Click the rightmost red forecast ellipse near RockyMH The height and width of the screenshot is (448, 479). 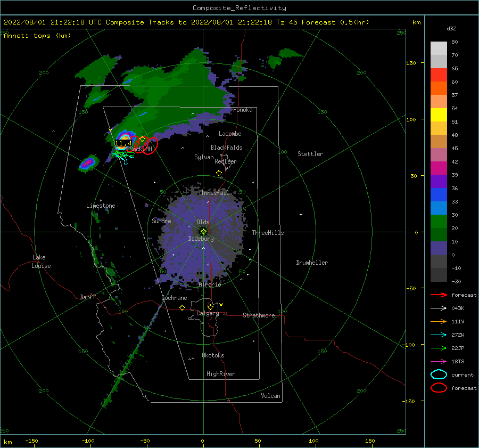pyautogui.click(x=150, y=145)
